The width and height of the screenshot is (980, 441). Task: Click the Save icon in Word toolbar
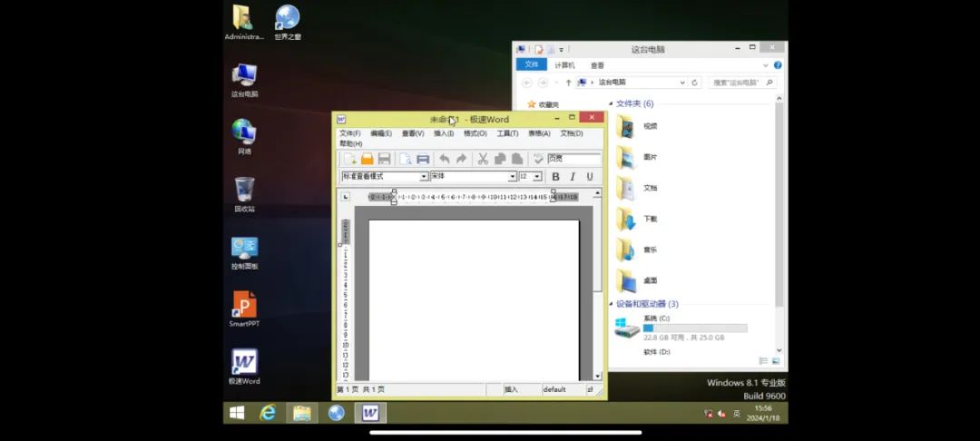[384, 159]
